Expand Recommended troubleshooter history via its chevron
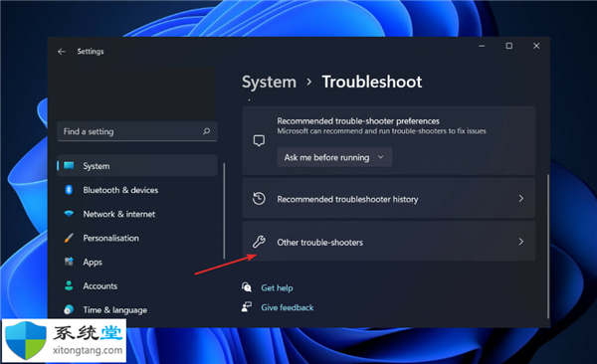The height and width of the screenshot is (364, 597). click(x=520, y=199)
